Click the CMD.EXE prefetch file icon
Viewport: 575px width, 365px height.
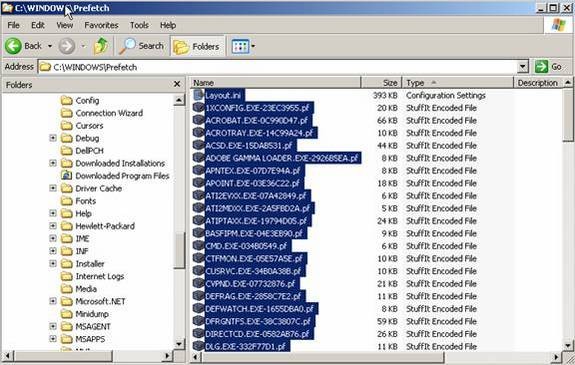coord(198,246)
